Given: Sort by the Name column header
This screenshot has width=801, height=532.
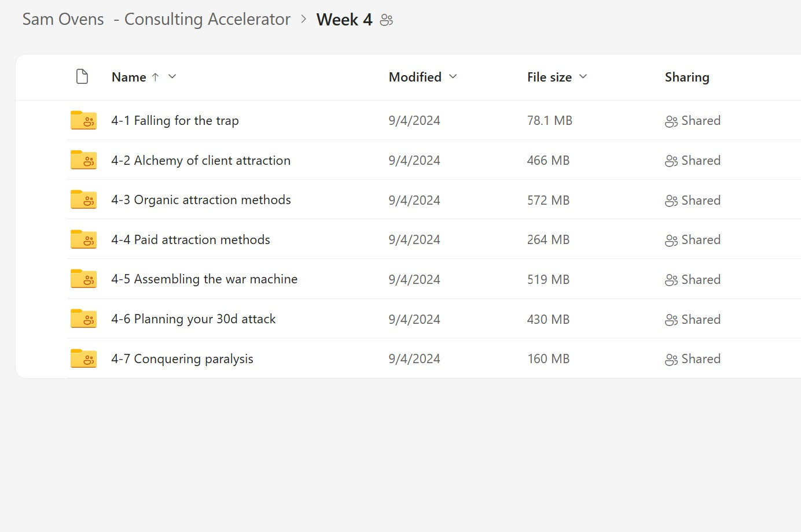Looking at the screenshot, I should pyautogui.click(x=128, y=77).
